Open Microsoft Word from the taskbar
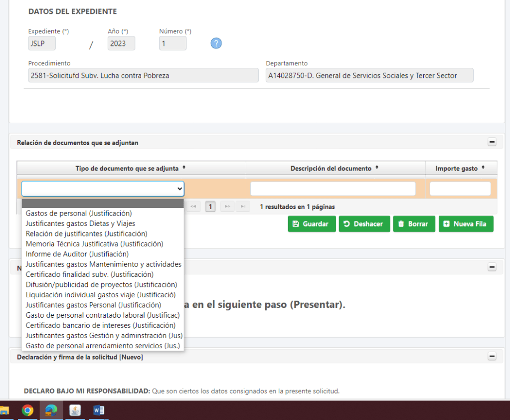This screenshot has width=510, height=420. click(99, 411)
